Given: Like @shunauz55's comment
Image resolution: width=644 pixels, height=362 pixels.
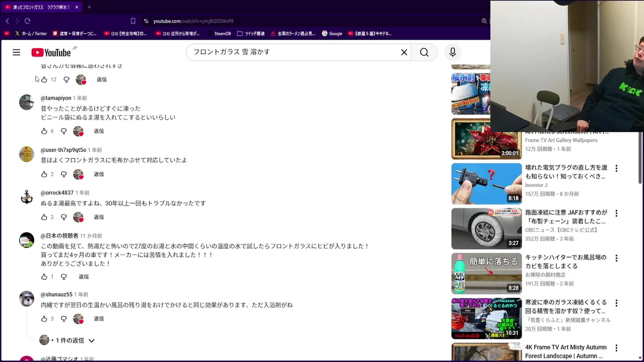Looking at the screenshot, I should pos(44,319).
